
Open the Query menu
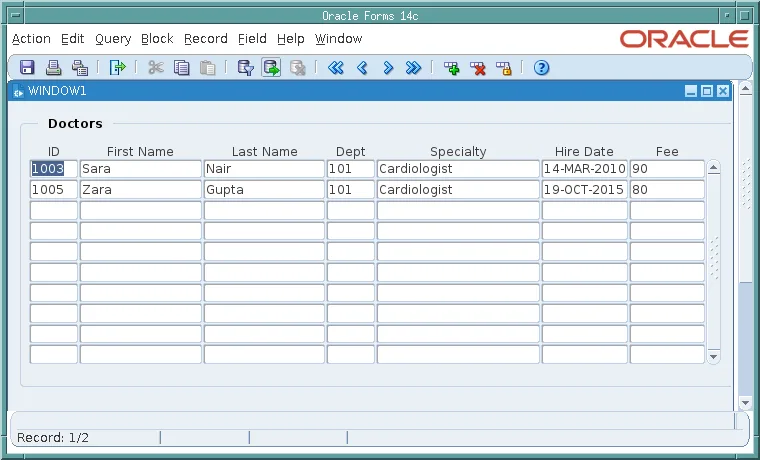(113, 39)
